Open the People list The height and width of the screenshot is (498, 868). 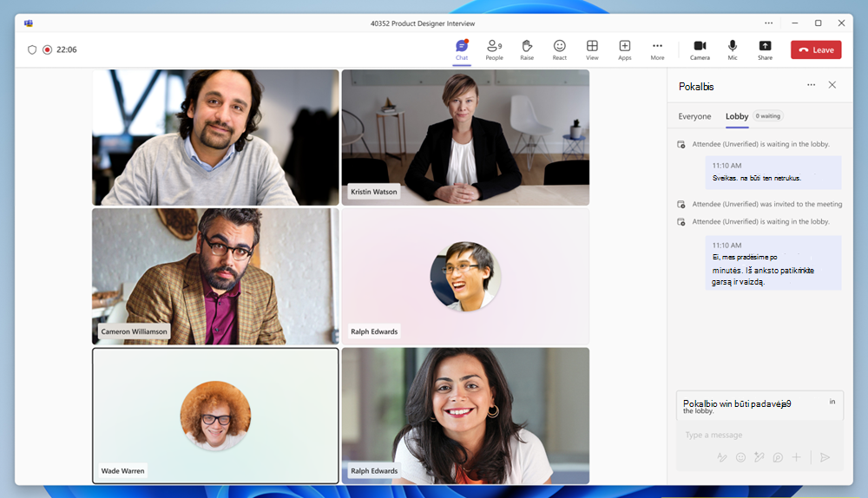tap(494, 49)
